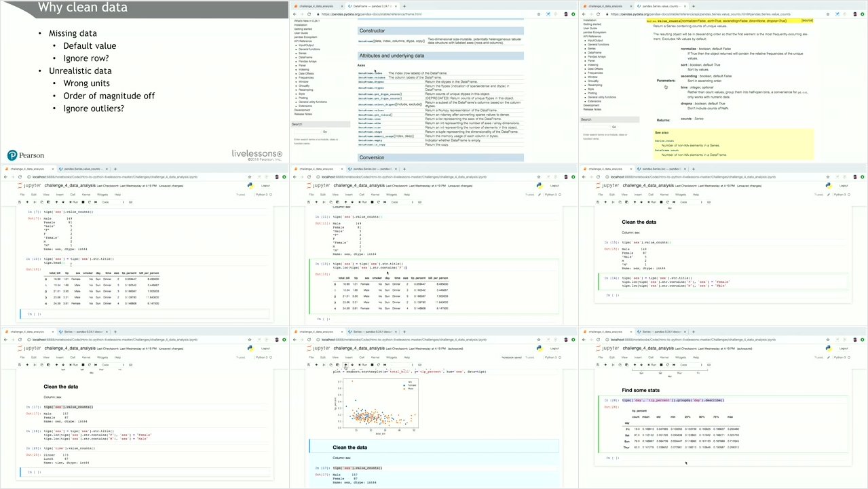Click the challenge_4_data_analysis notebook title in tips.head() frame
This screenshot has width=868, height=489.
click(70, 185)
